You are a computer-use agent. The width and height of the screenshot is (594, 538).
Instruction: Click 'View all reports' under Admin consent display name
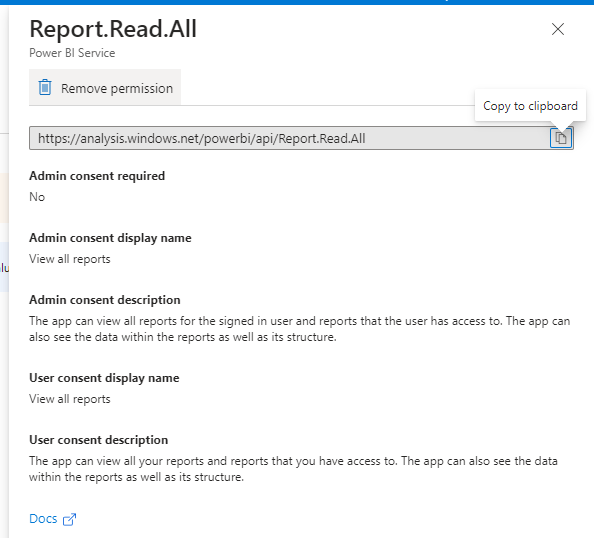[70, 259]
